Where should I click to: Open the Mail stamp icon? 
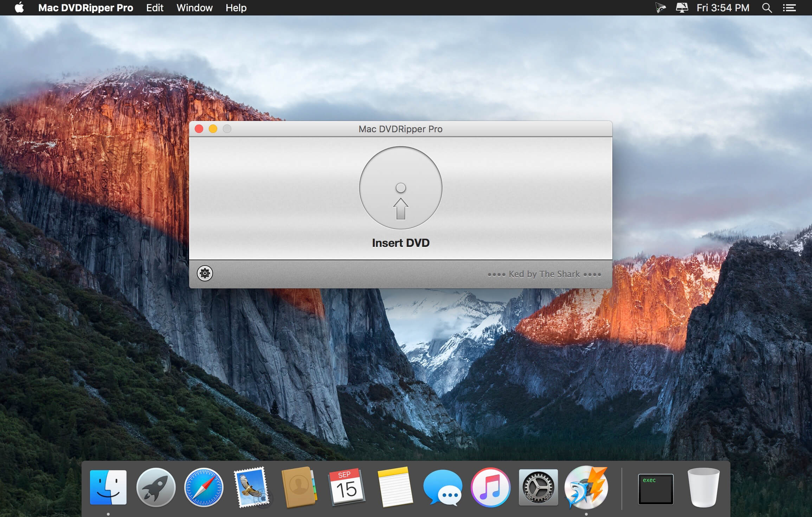tap(251, 487)
